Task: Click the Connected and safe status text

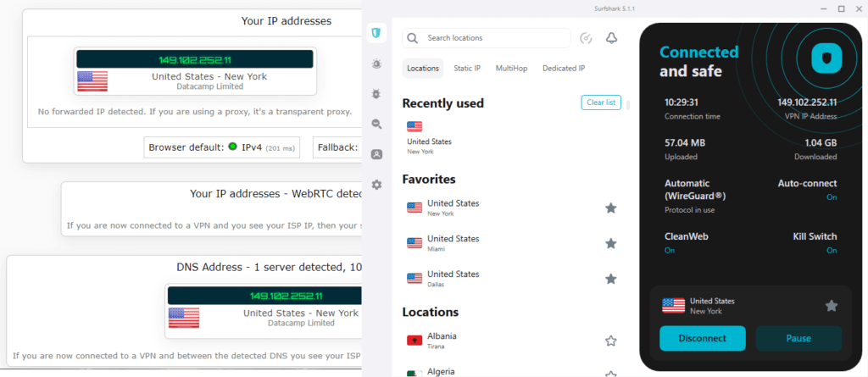Action: (x=698, y=62)
